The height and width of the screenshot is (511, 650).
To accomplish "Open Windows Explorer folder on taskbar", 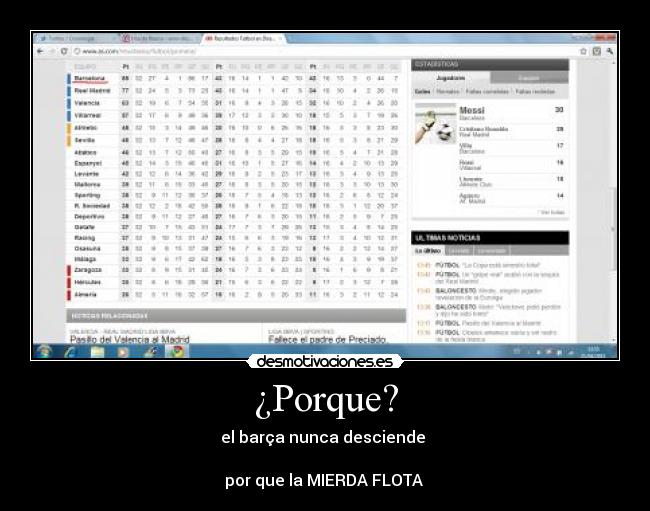I will click(x=98, y=352).
